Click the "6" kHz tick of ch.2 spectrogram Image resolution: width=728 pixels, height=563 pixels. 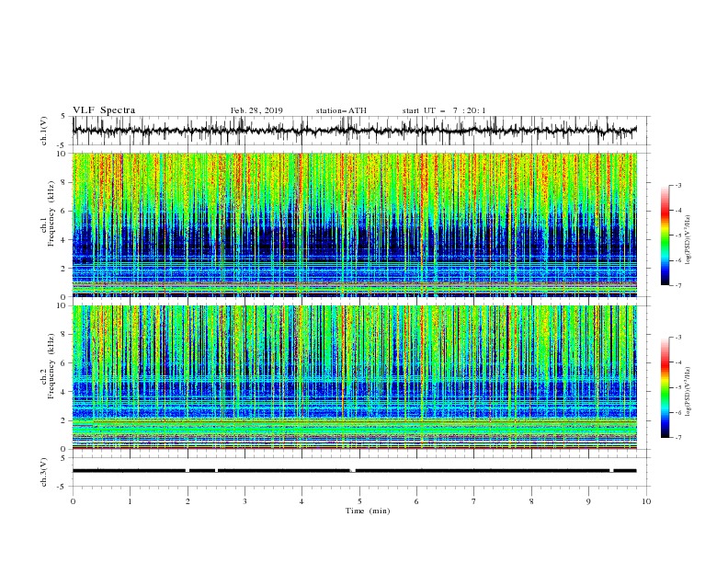click(x=64, y=362)
